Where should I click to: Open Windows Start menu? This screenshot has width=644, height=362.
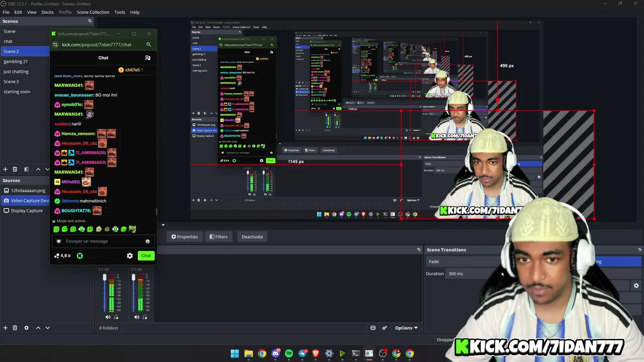[x=235, y=353]
